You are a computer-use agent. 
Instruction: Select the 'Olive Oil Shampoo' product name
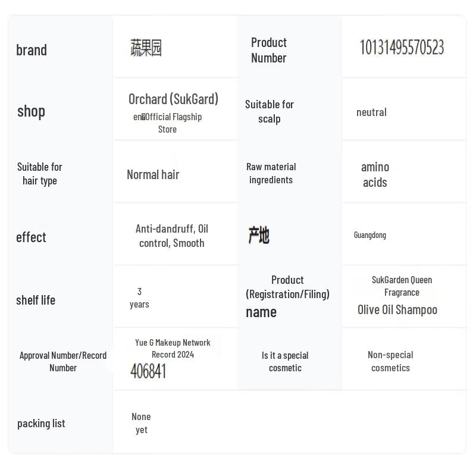click(397, 309)
